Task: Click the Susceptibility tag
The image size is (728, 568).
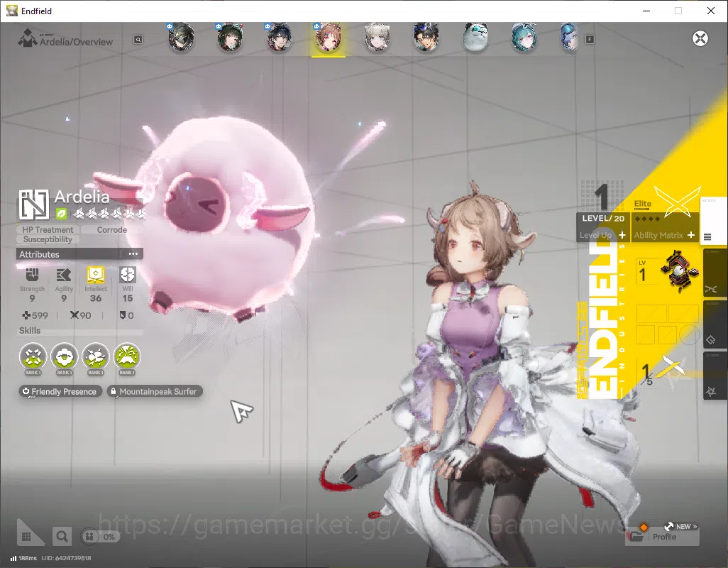Action: click(48, 239)
